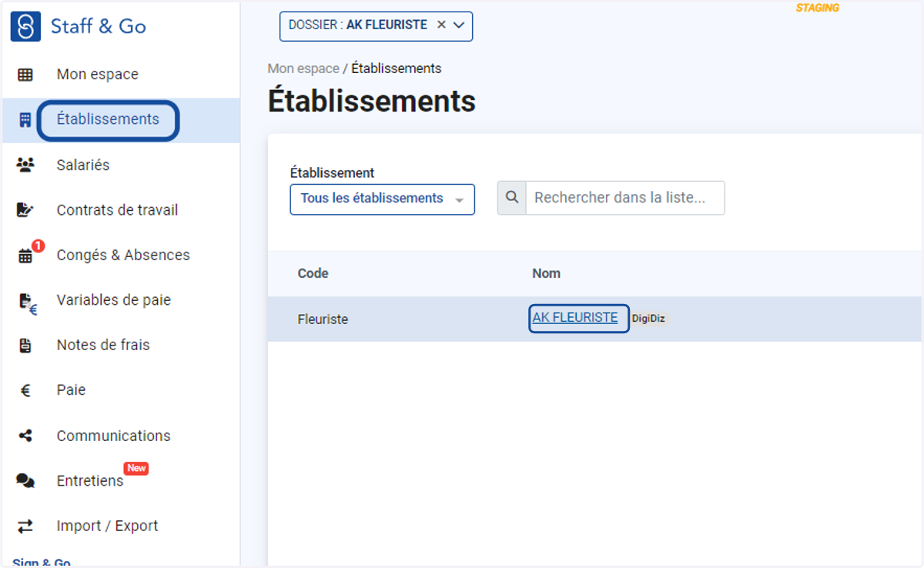Click the STAGING label
Screen dimensions: 924x568
pyautogui.click(x=818, y=8)
